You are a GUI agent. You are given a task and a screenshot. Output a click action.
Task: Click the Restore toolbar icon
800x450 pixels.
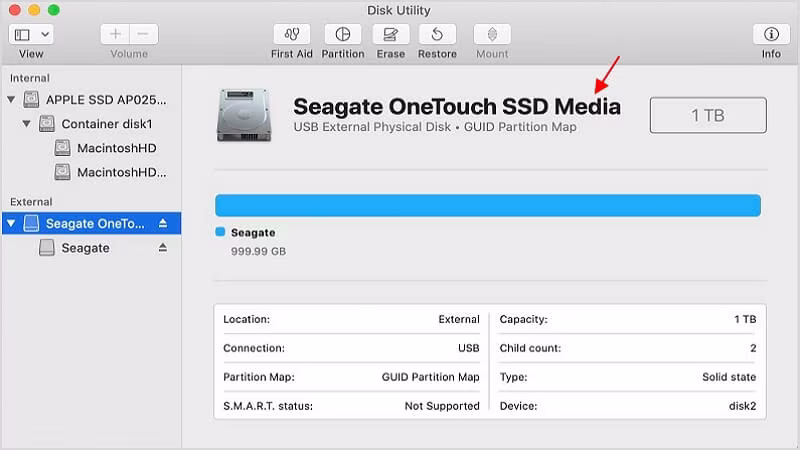(x=437, y=35)
